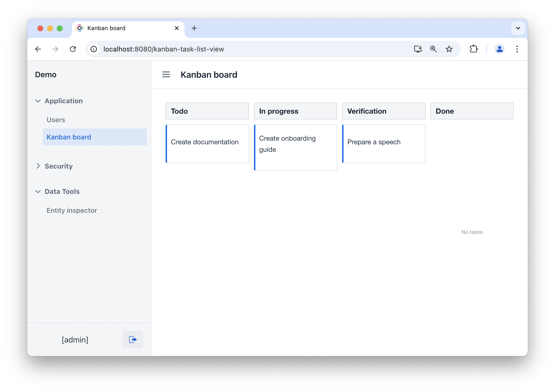Collapse the Data Tools section

coord(38,191)
